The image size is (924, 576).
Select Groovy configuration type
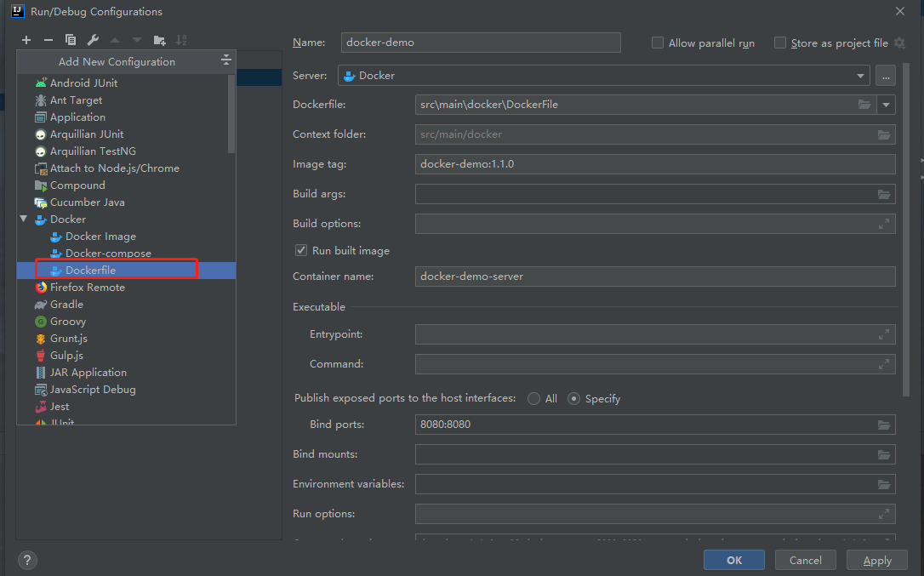click(x=60, y=322)
